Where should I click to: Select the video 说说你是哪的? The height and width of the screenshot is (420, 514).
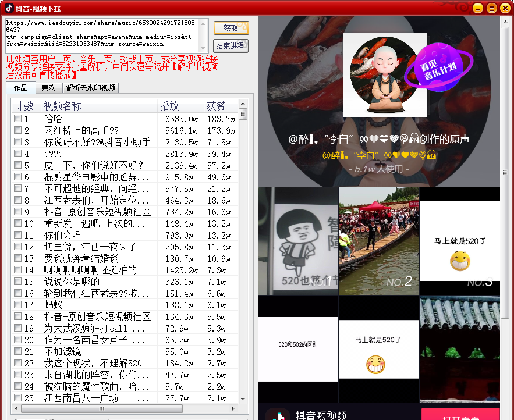pos(72,282)
